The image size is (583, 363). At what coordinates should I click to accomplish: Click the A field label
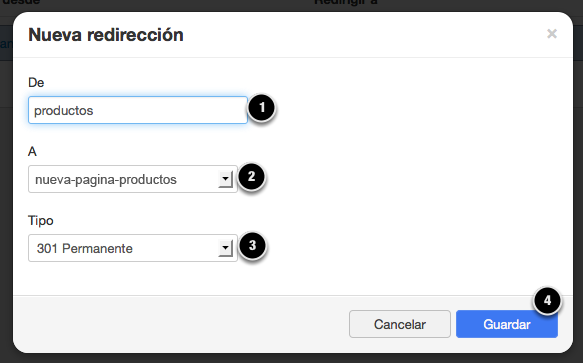point(32,151)
